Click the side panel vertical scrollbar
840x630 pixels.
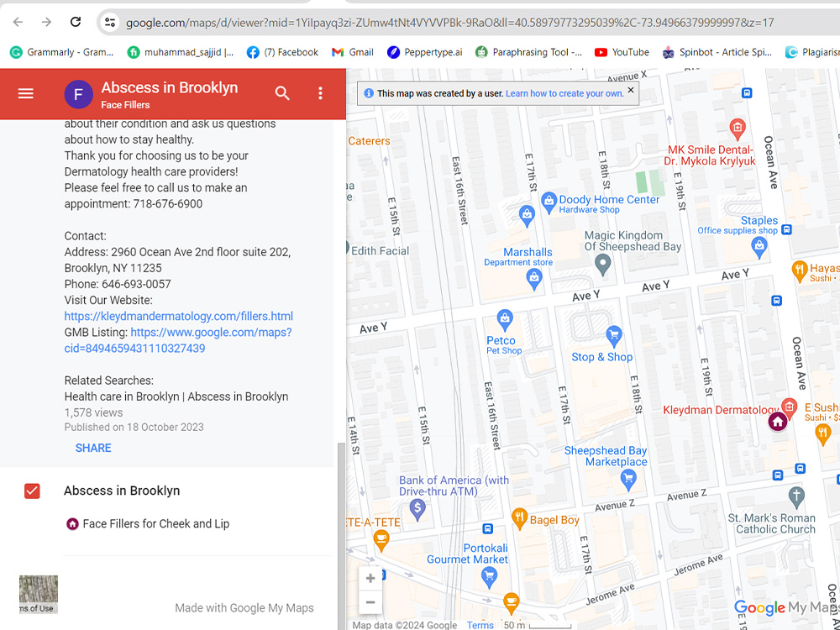341,536
